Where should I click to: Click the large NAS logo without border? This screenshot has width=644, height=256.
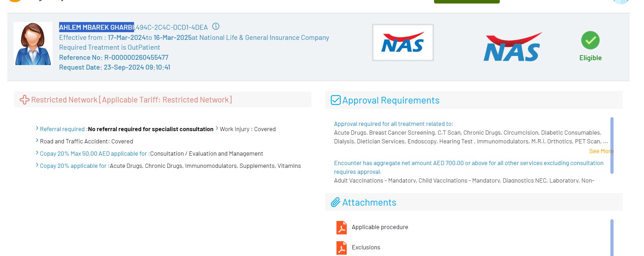click(x=512, y=47)
